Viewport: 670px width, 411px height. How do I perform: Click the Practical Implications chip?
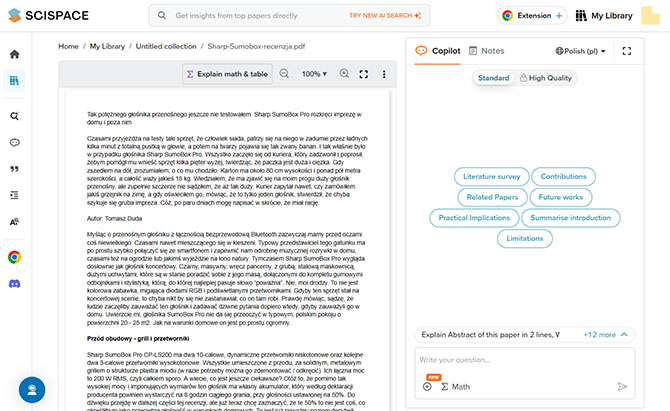click(x=474, y=217)
